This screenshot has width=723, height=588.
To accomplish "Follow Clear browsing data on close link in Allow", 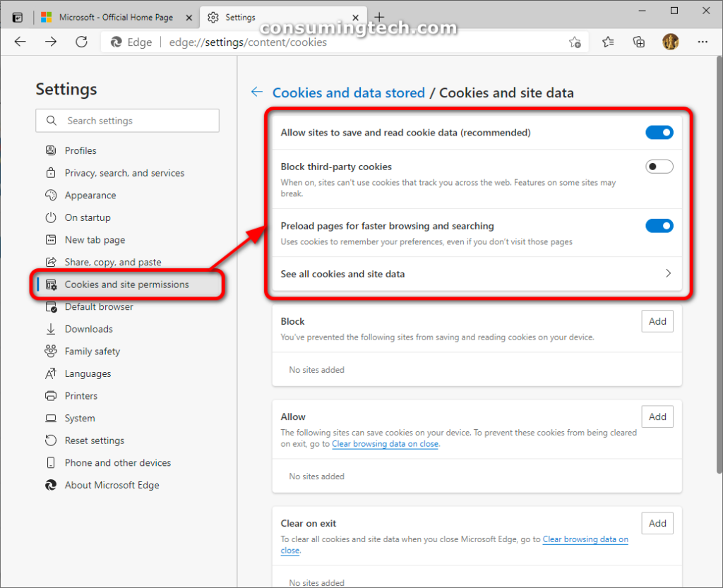I will [x=385, y=444].
